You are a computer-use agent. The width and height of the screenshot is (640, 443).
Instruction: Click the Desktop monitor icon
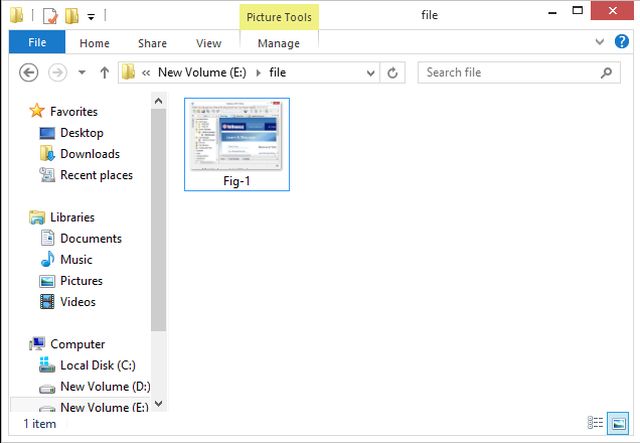pos(47,133)
